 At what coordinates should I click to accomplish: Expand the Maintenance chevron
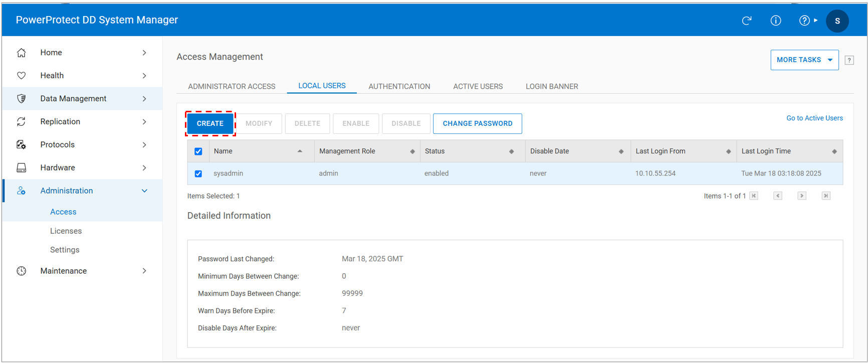tap(144, 271)
